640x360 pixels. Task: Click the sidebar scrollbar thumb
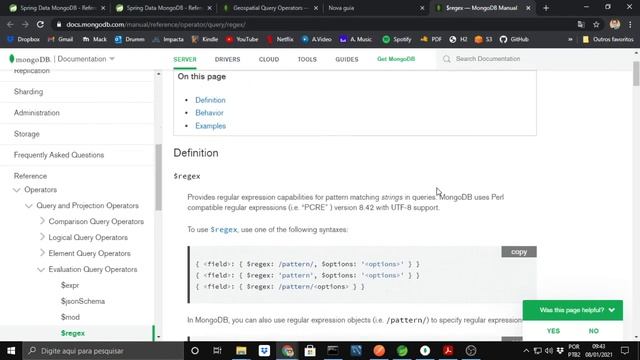(x=158, y=177)
